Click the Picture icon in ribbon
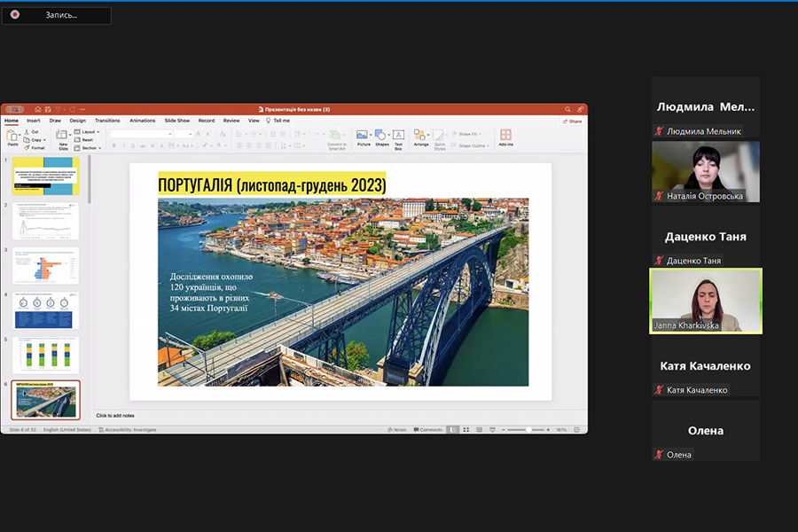Screen dimensions: 798x532 pyautogui.click(x=363, y=136)
